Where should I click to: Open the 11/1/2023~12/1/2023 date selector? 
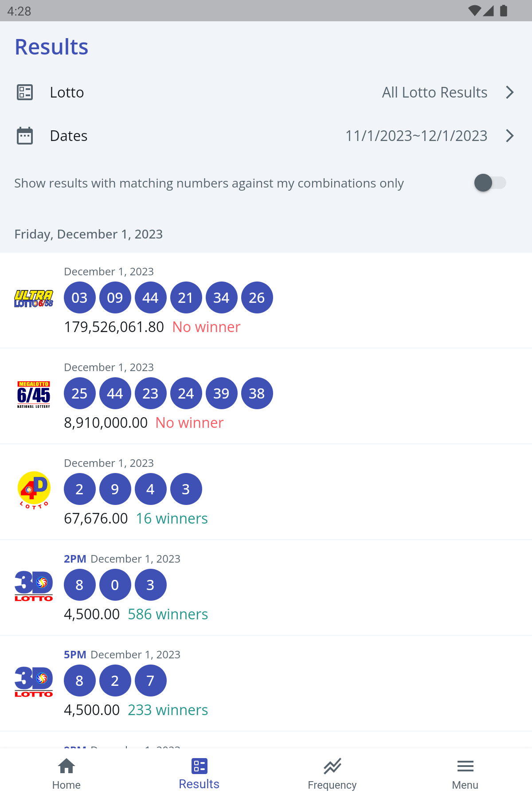coord(416,136)
